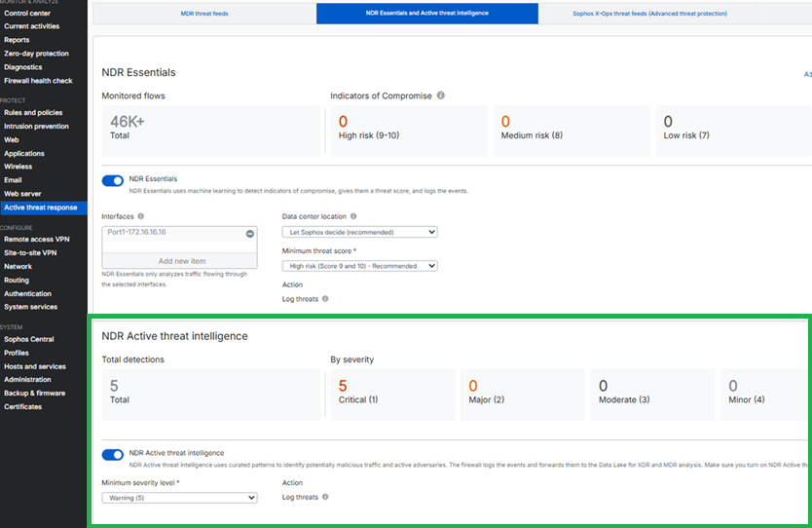Screen dimensions: 812x528
Task: Open the Minimum severity level dropdown
Action: click(x=179, y=498)
